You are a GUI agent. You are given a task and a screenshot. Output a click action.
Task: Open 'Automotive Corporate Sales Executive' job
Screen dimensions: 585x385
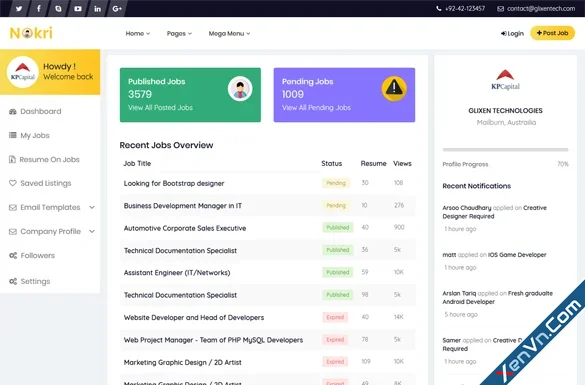click(x=185, y=228)
